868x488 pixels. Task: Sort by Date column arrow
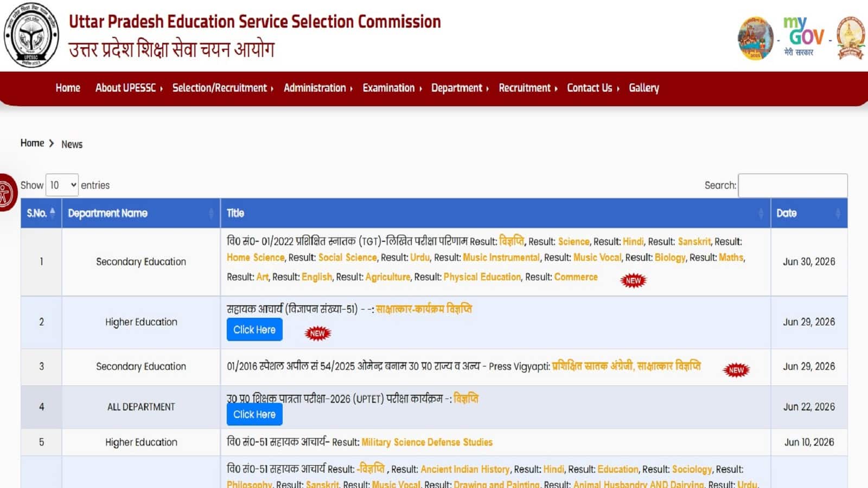coord(838,213)
